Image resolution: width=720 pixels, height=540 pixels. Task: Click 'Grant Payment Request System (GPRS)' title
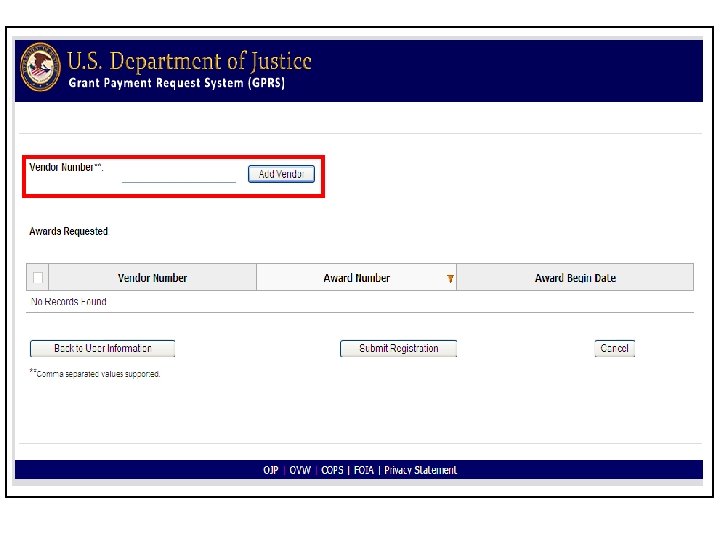tap(176, 83)
